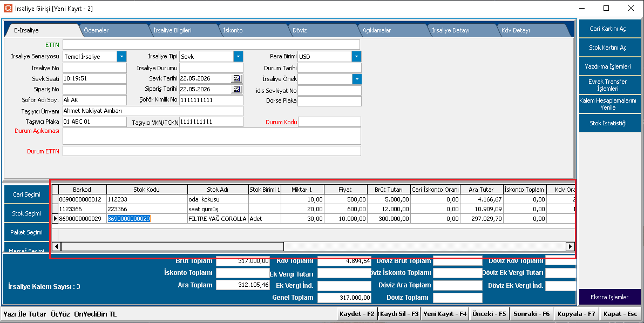Expand the İrsaliye Tipi dropdown

238,56
